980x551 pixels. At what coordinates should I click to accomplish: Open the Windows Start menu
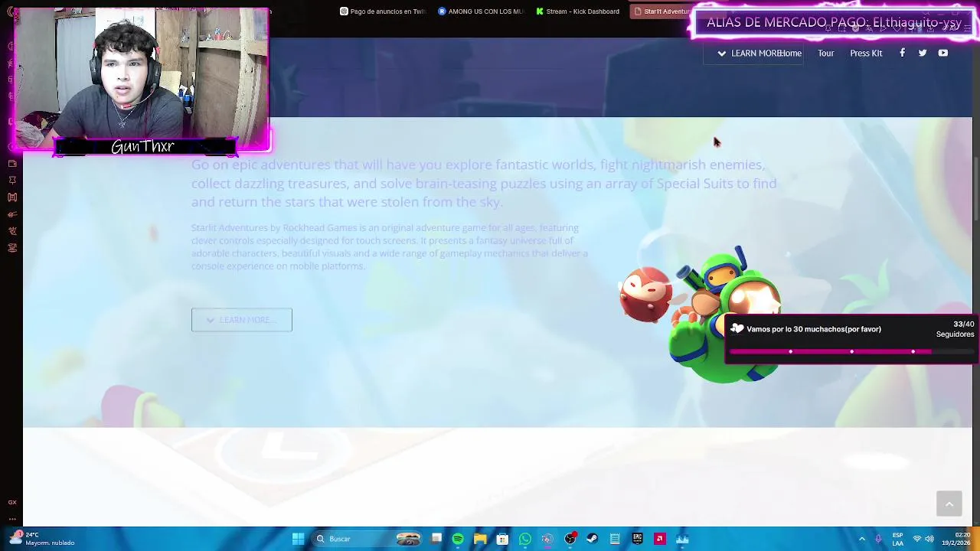click(298, 539)
